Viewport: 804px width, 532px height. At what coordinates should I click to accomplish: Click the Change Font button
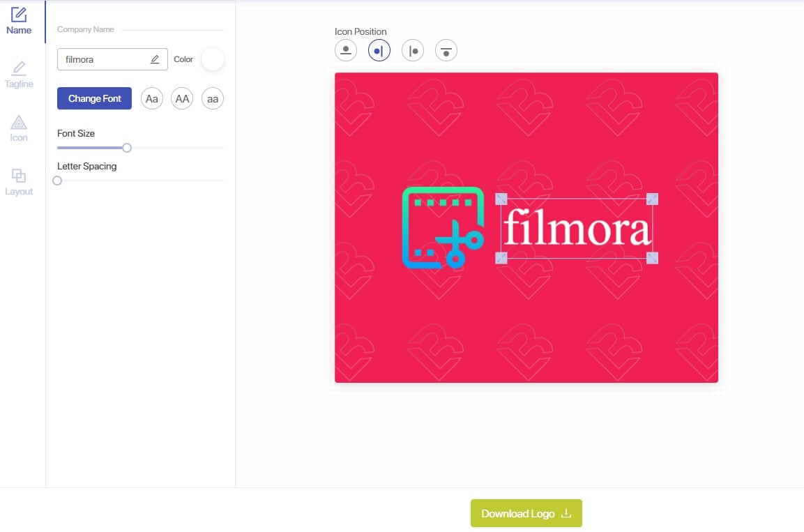pyautogui.click(x=94, y=98)
